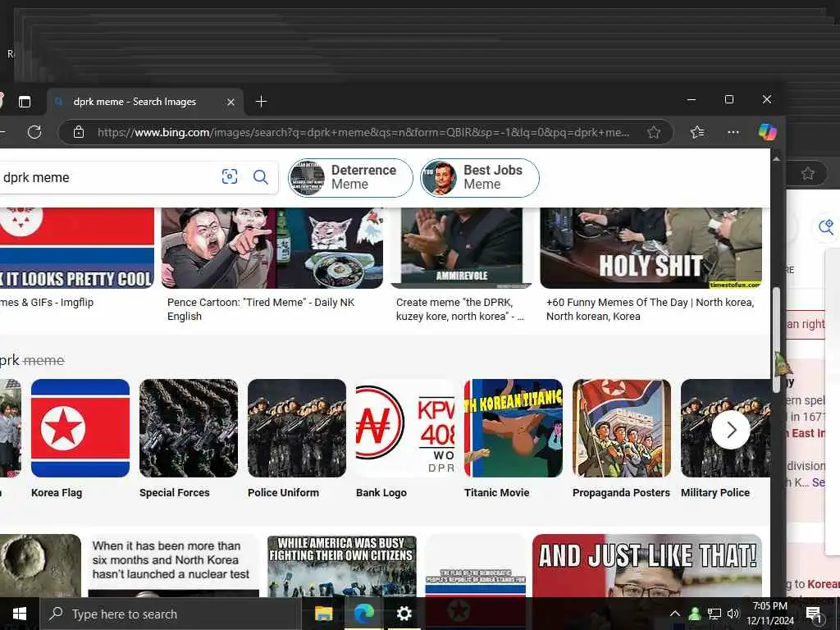The width and height of the screenshot is (840, 630).
Task: Open the Korea Flag related search
Action: point(80,440)
